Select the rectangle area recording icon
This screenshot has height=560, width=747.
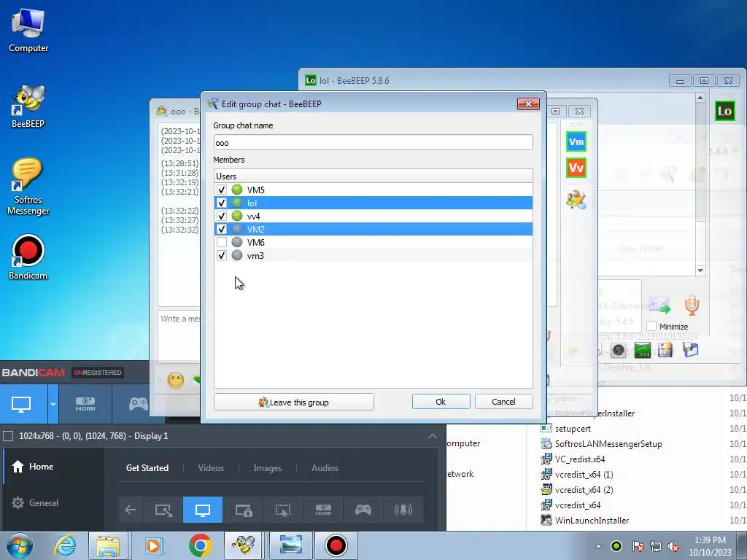point(163,510)
